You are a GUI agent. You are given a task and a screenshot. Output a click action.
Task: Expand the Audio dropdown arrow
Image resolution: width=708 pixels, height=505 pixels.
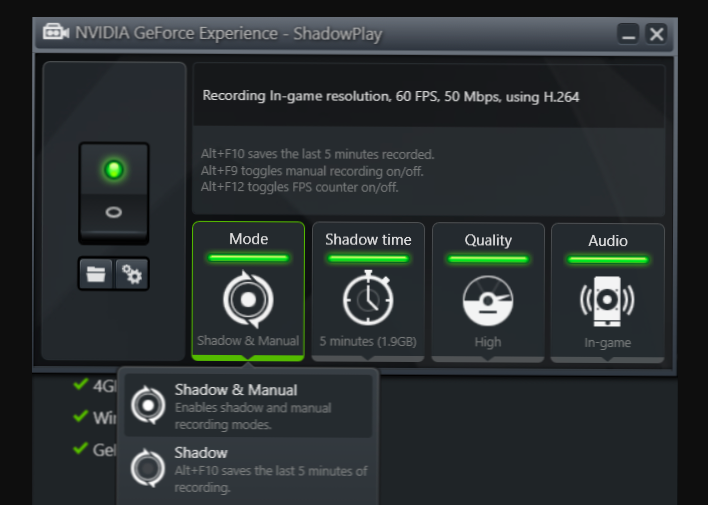(607, 360)
